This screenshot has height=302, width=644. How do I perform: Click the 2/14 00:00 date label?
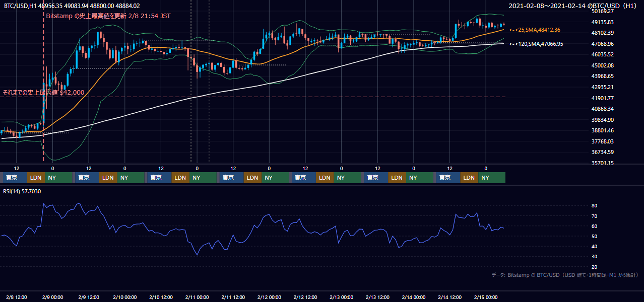(414, 297)
